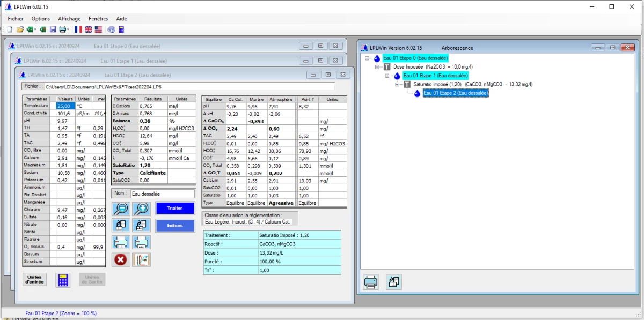
Task: Copy the results as text icon
Action: point(142,226)
